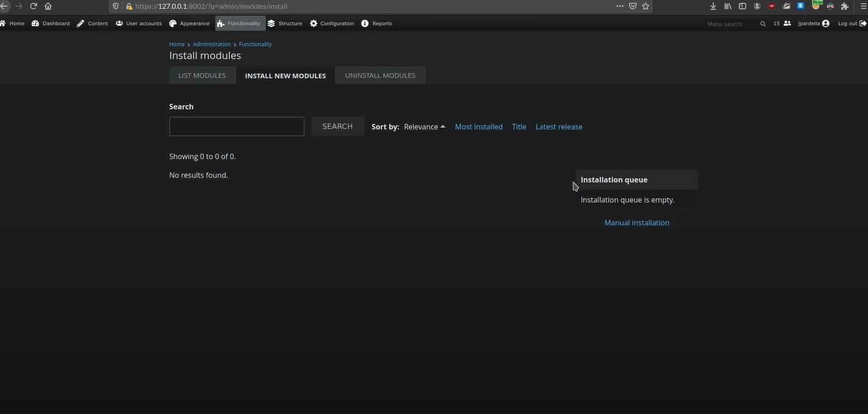Open page actions three-dots menu
The width and height of the screenshot is (868, 414).
pyautogui.click(x=620, y=6)
